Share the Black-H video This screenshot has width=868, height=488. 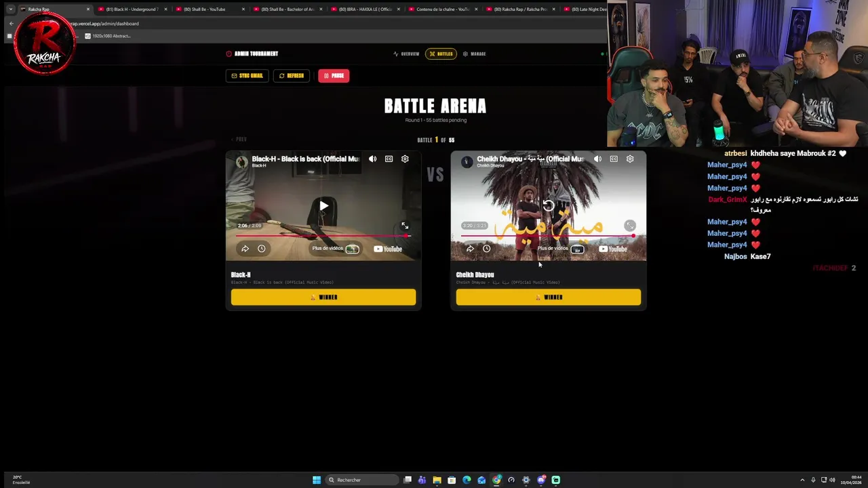245,249
